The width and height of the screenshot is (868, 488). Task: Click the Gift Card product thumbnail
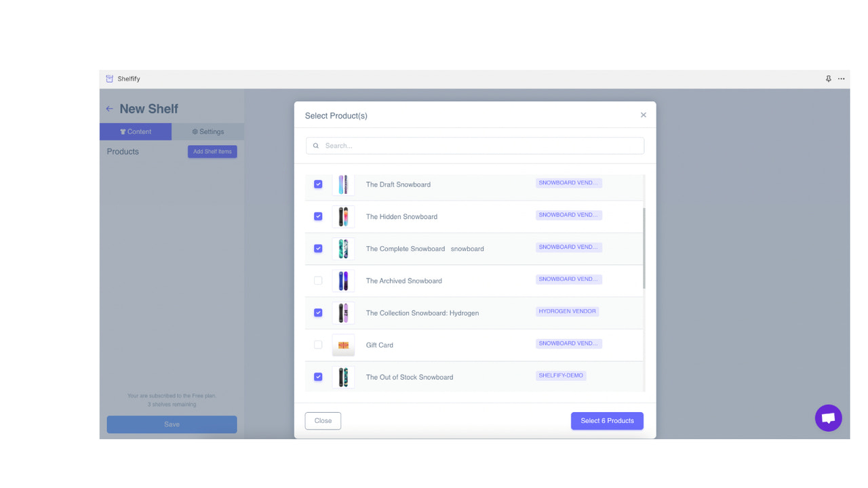[343, 345]
